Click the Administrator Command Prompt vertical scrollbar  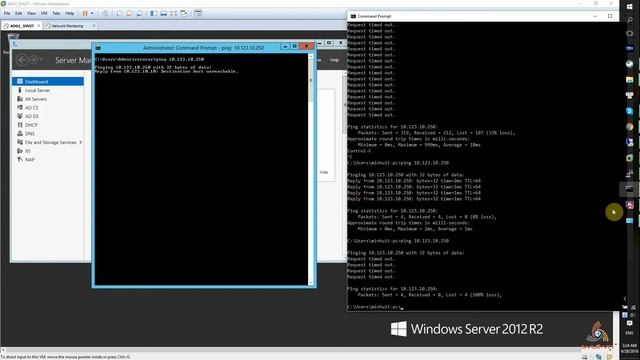point(311,169)
